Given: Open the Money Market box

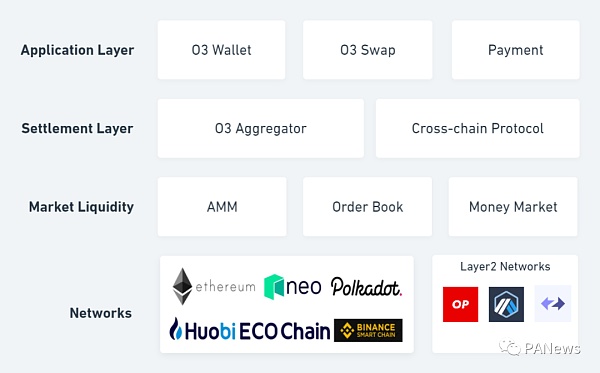Looking at the screenshot, I should coord(513,207).
